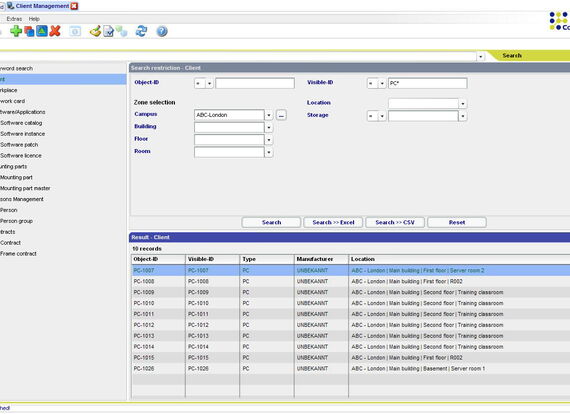Screen dimensions: 570x414
Task: Click the red X delete icon
Action: [x=55, y=31]
